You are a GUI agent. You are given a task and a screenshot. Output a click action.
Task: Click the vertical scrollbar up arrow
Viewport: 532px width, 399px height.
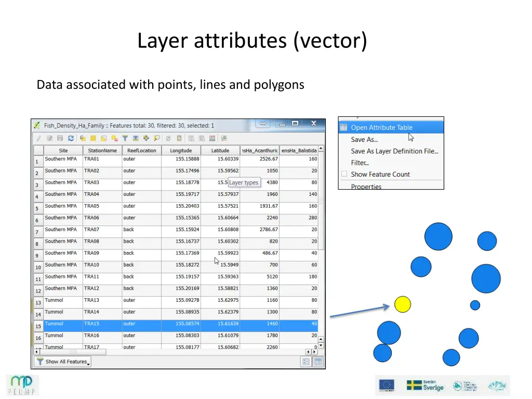(321, 149)
